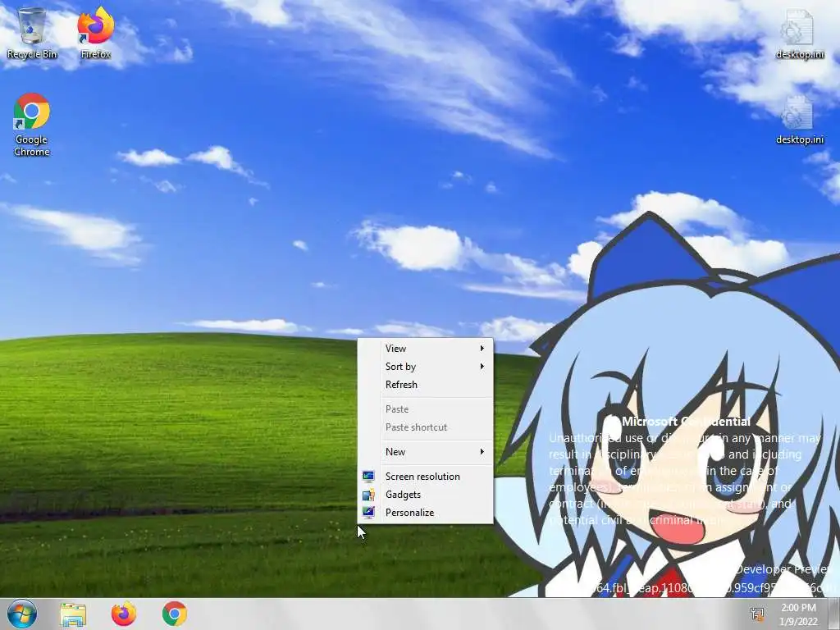Click the Gadgets menu icon

(x=368, y=495)
